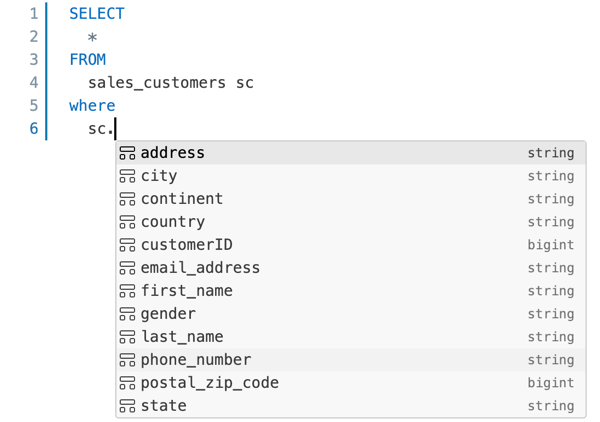Image resolution: width=600 pixels, height=422 pixels.
Task: Choose postal_zip_code from the suggestions
Action: point(209,383)
